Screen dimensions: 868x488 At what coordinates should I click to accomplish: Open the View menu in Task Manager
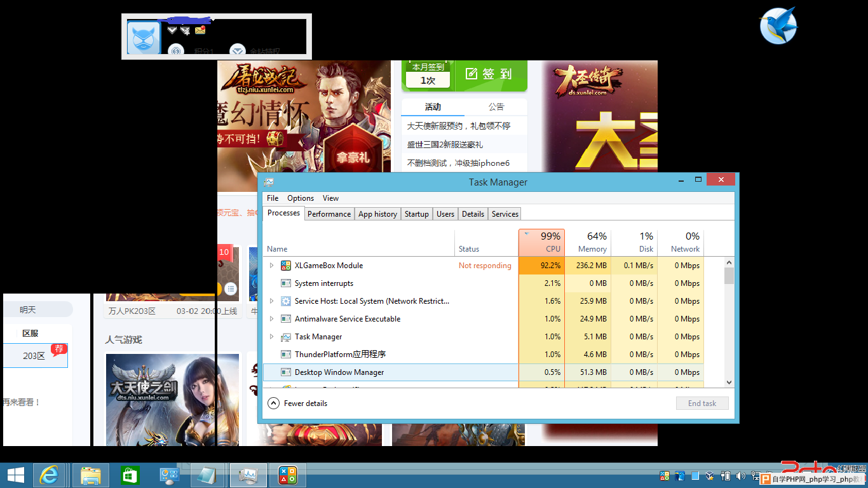point(330,198)
